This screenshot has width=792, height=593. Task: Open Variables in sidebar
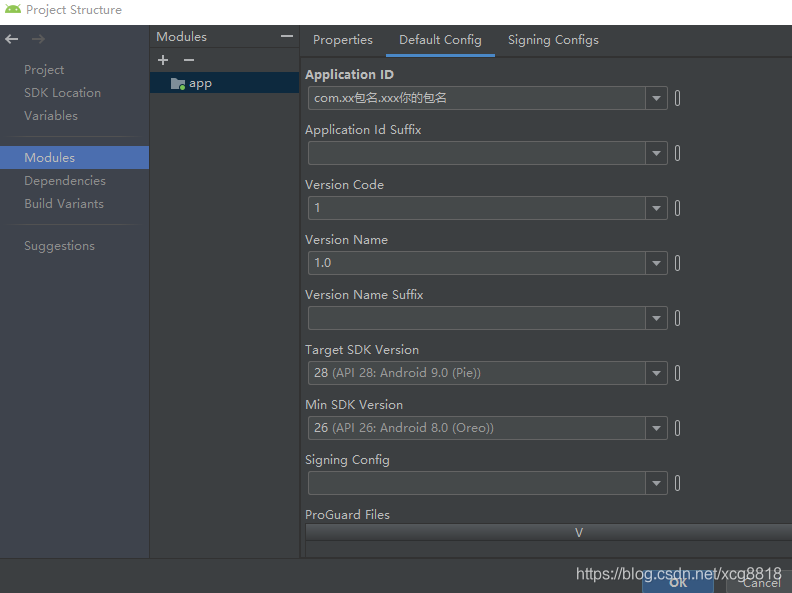coord(51,116)
